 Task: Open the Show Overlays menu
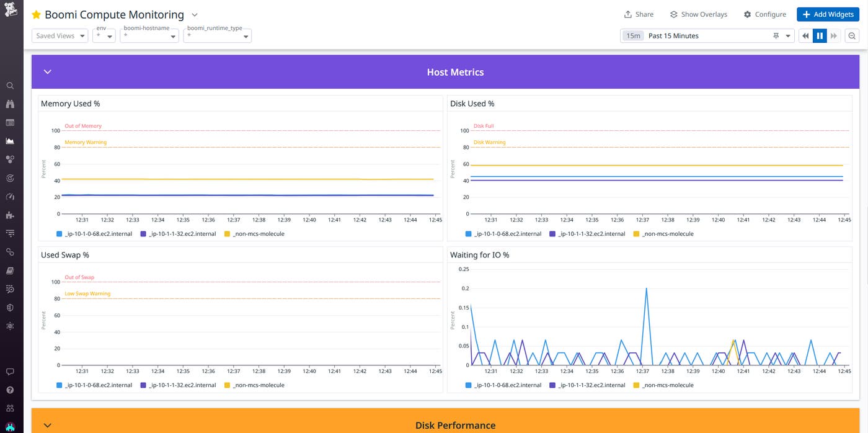click(698, 14)
